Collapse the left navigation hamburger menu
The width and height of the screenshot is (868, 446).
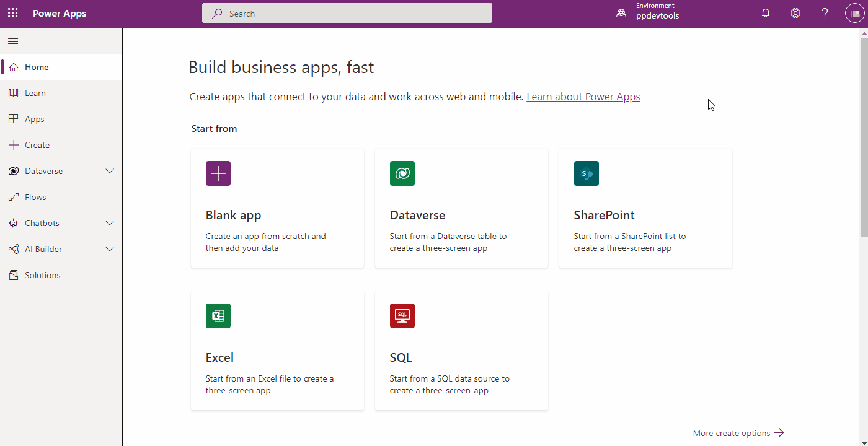click(13, 42)
